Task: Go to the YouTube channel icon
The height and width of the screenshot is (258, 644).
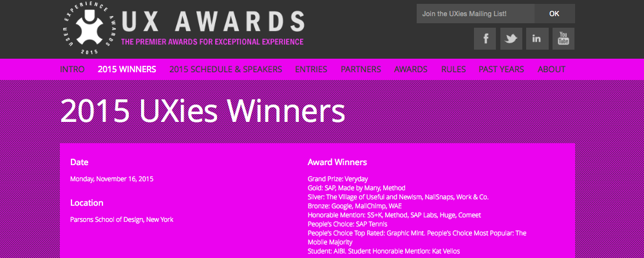Action: click(x=563, y=39)
